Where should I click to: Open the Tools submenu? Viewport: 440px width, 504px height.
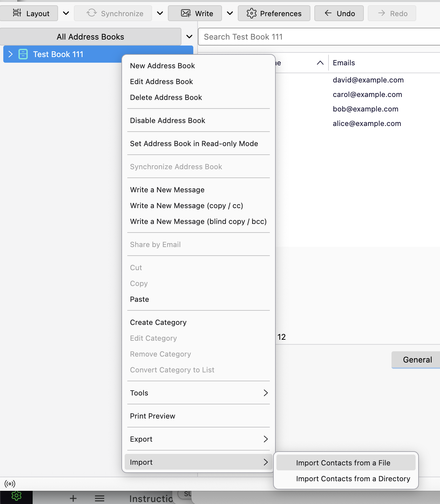[198, 393]
